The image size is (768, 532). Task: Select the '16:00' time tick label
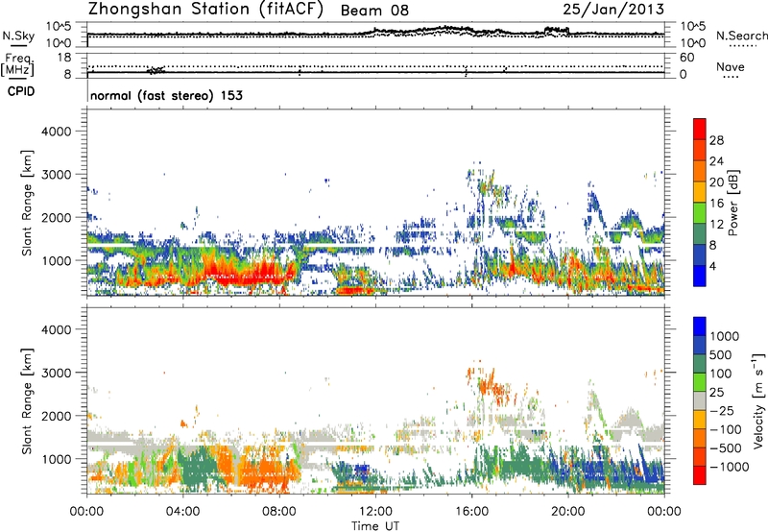coord(471,512)
